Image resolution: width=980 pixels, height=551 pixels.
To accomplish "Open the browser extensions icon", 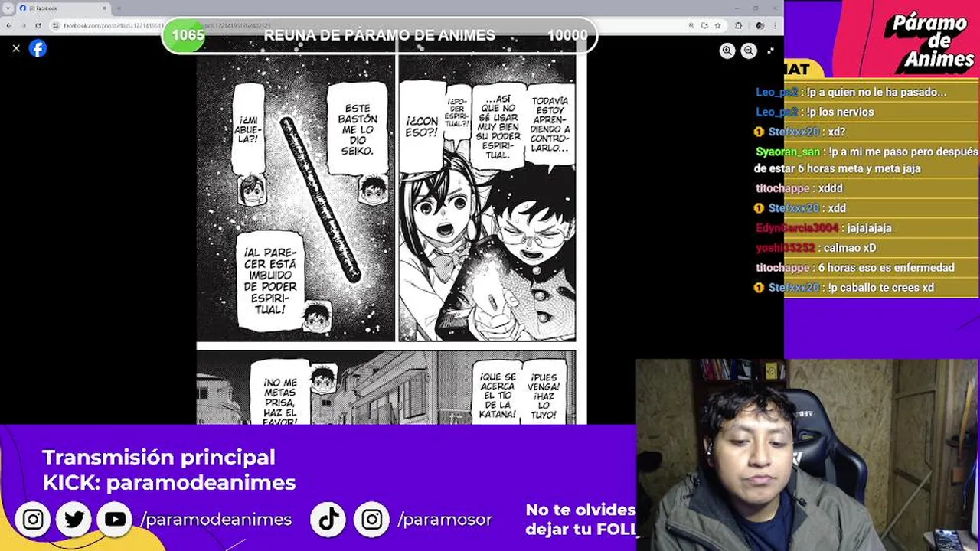I will (x=739, y=25).
